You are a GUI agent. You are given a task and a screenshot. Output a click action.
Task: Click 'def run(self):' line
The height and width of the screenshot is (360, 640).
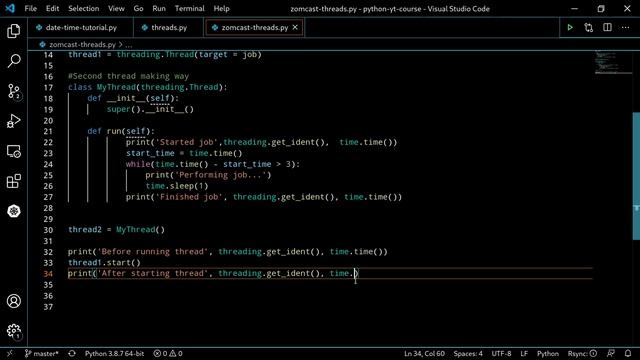[121, 131]
